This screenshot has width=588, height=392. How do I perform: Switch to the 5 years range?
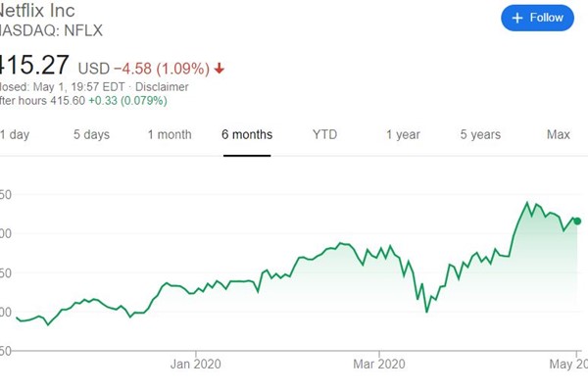click(480, 134)
